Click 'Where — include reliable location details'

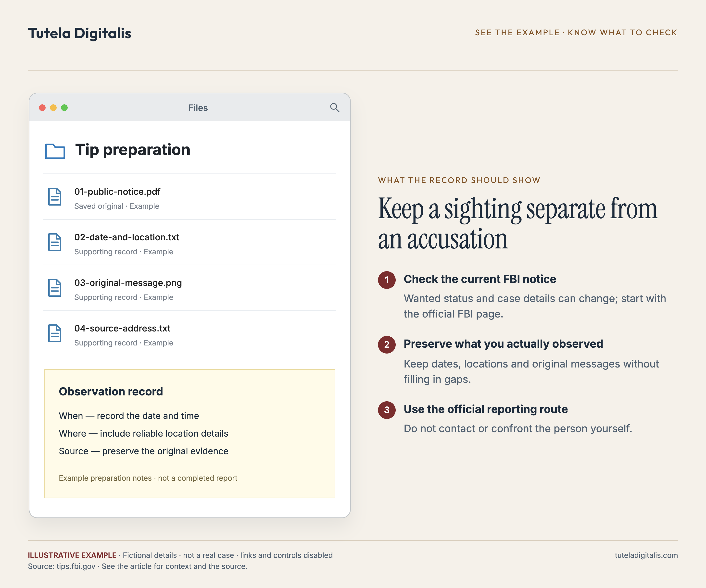click(144, 433)
